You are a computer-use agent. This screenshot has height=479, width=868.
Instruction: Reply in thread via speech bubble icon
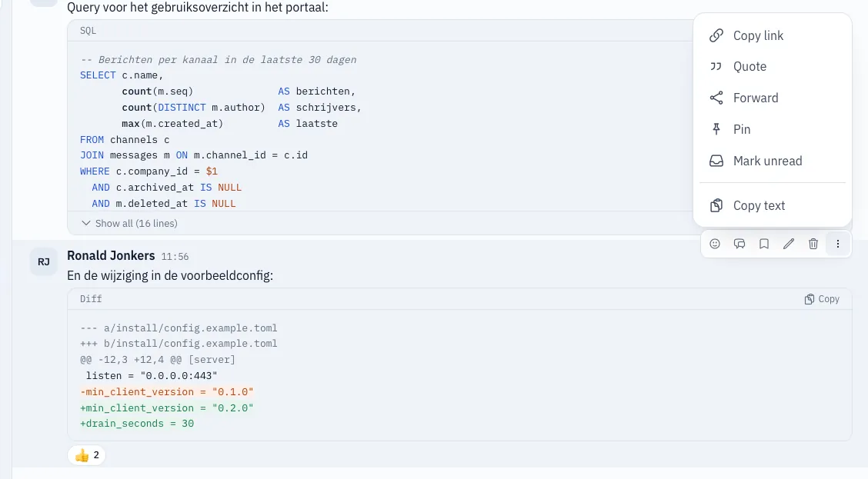(x=739, y=244)
